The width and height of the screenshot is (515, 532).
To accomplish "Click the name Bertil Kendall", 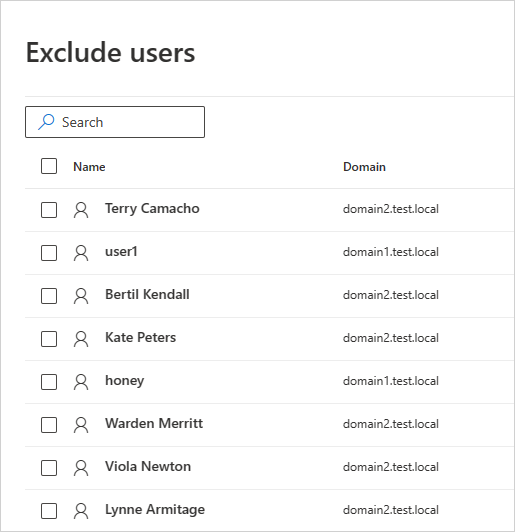I will click(x=147, y=294).
